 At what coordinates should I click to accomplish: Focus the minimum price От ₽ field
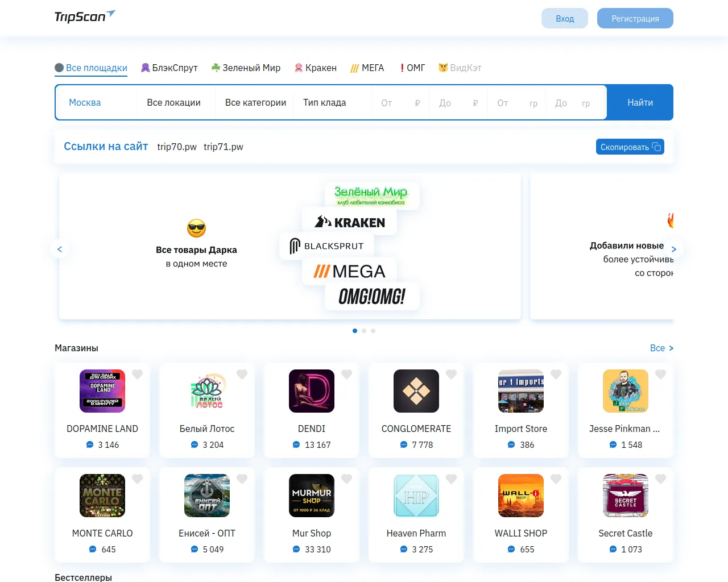click(x=400, y=103)
